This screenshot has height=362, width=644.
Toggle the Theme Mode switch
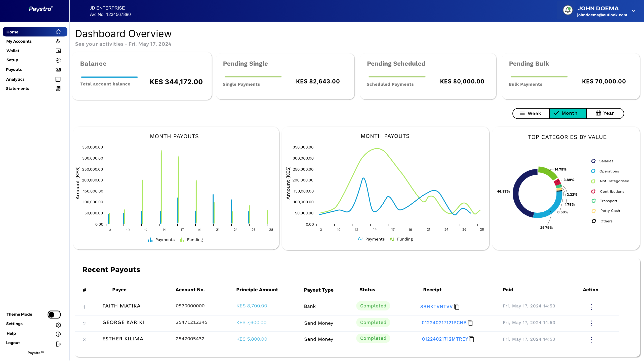point(54,314)
